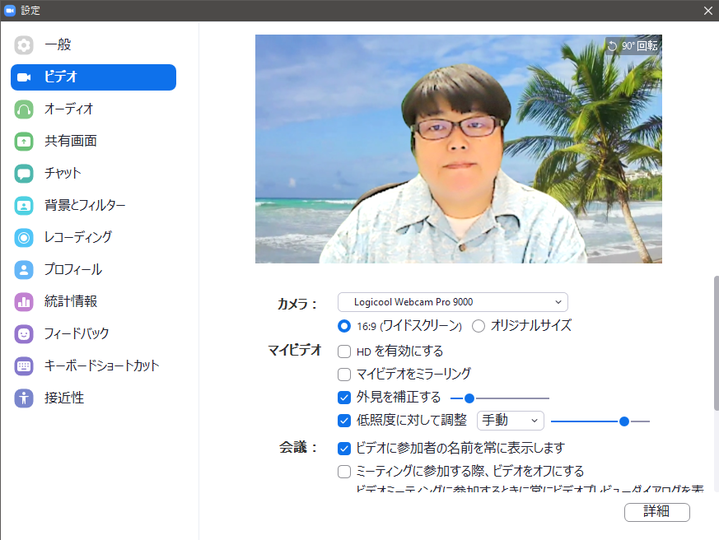Click the video camera icon beside ビデオ

(24, 77)
